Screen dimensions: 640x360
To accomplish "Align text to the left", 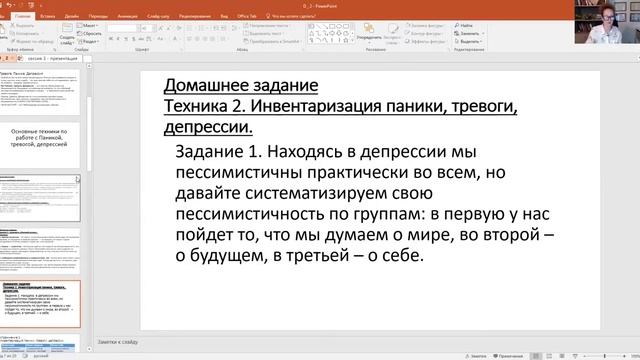I will [189, 39].
